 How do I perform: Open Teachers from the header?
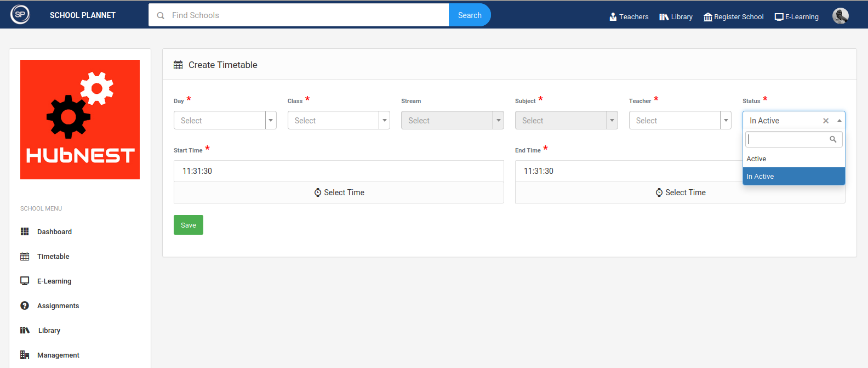[x=629, y=16]
